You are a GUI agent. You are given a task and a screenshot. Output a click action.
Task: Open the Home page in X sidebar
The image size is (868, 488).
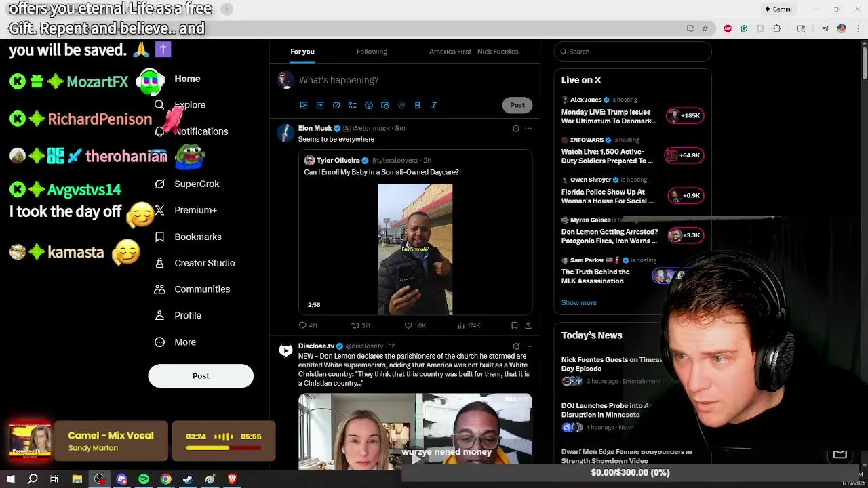pyautogui.click(x=187, y=79)
